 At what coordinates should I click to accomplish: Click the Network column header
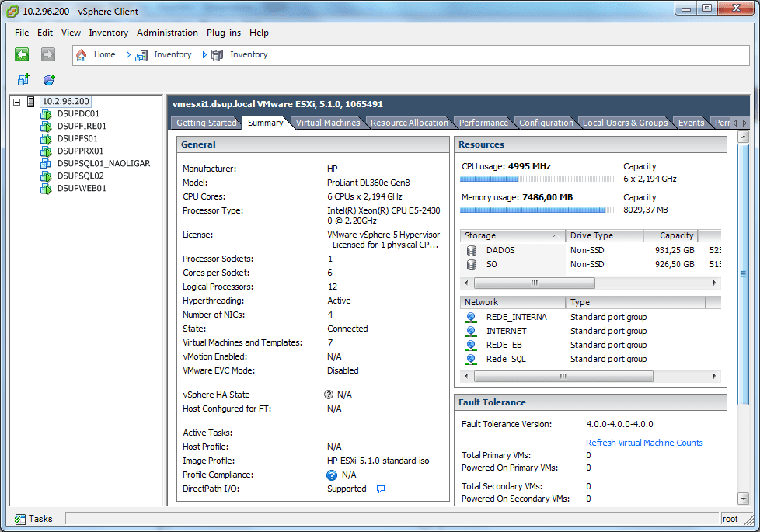pos(512,302)
